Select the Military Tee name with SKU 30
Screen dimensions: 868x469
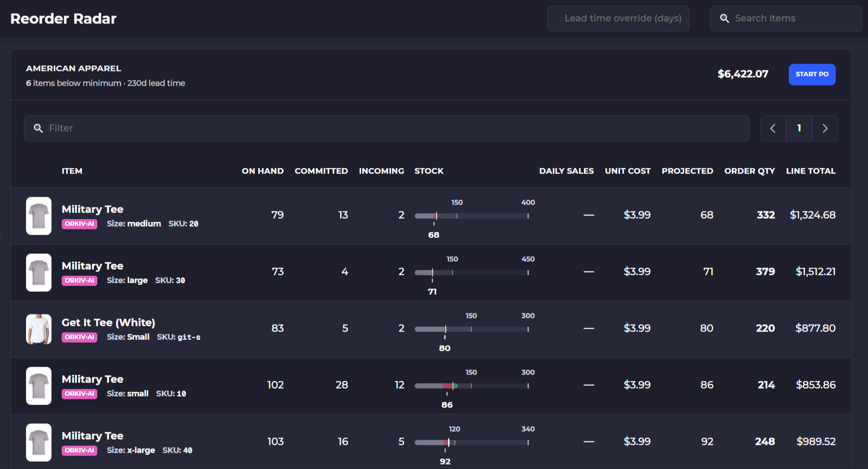click(x=92, y=266)
